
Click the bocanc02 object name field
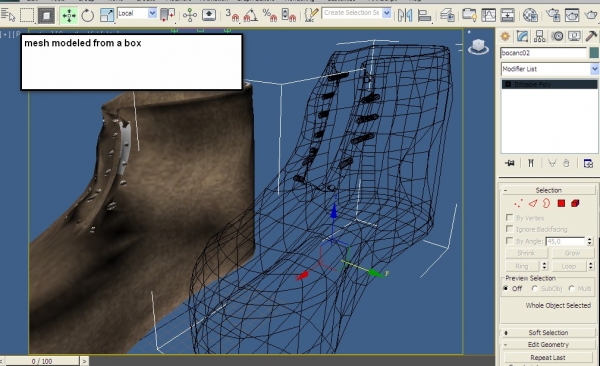543,53
